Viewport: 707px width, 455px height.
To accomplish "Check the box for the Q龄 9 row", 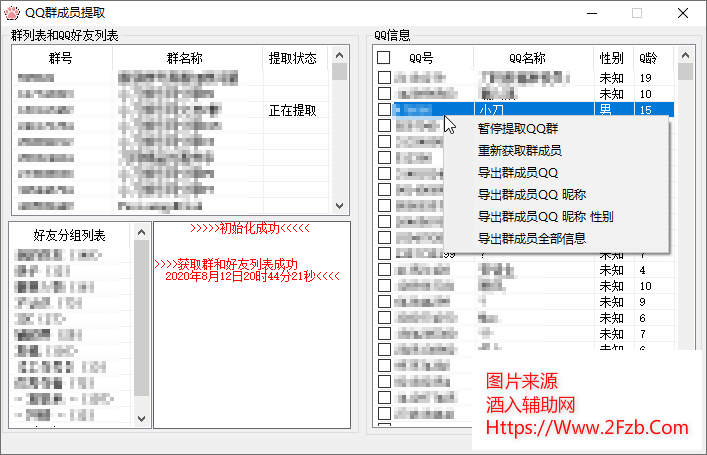I will pos(384,302).
